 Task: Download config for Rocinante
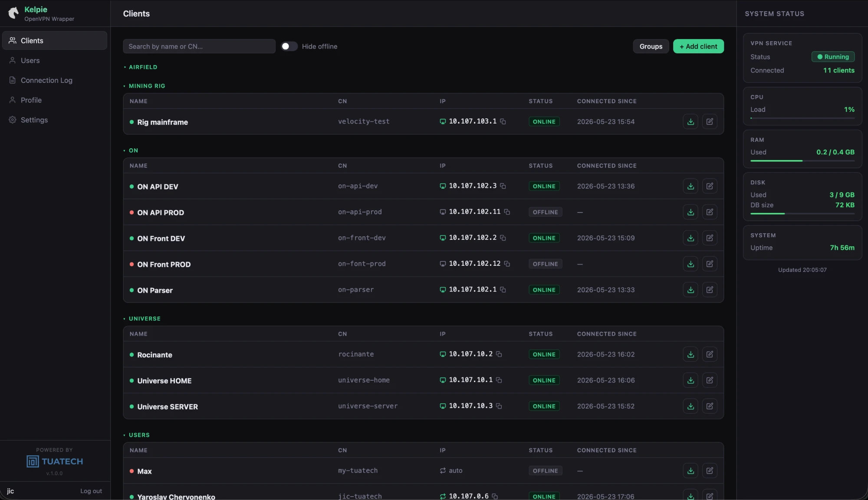(690, 354)
